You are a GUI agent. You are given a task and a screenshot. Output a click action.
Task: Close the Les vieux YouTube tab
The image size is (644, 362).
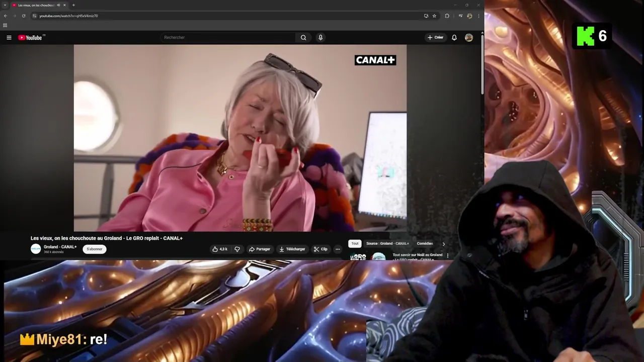(x=64, y=5)
